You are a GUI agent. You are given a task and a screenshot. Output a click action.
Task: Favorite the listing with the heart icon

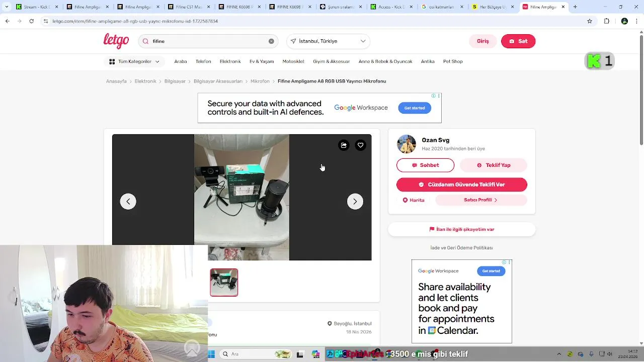[x=360, y=145]
